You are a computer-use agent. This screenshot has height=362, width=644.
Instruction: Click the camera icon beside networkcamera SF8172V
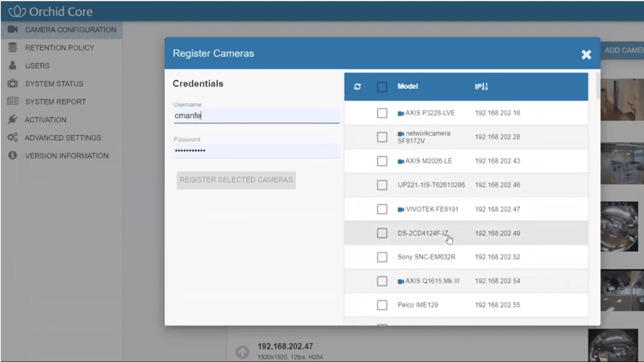point(401,134)
